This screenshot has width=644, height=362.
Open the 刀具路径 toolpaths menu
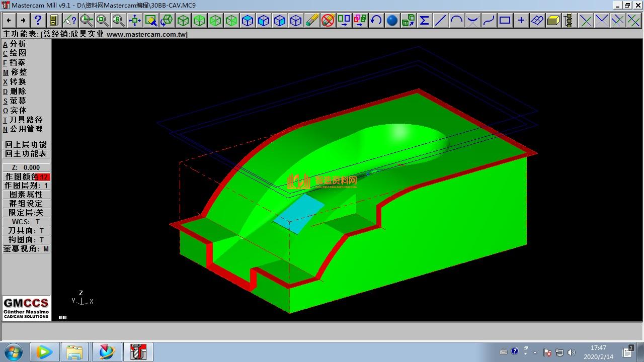click(x=25, y=120)
